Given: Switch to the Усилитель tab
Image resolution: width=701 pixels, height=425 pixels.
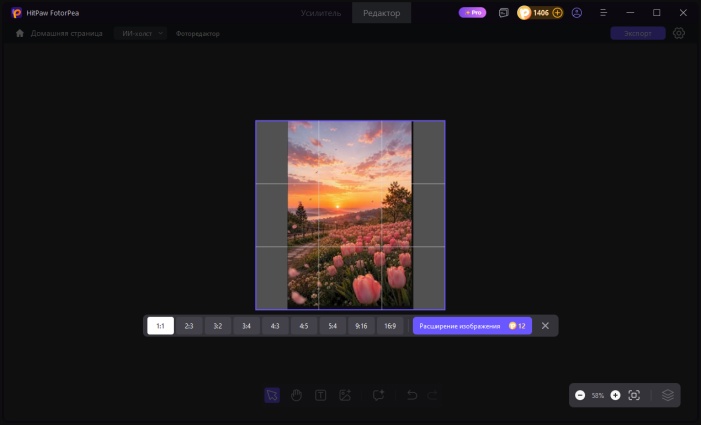Looking at the screenshot, I should coord(321,13).
